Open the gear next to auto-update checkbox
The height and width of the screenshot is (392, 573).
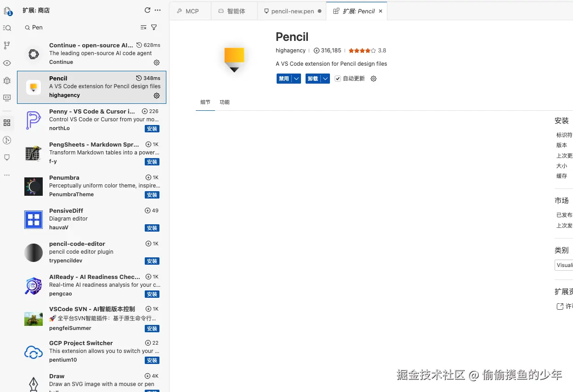pyautogui.click(x=374, y=79)
